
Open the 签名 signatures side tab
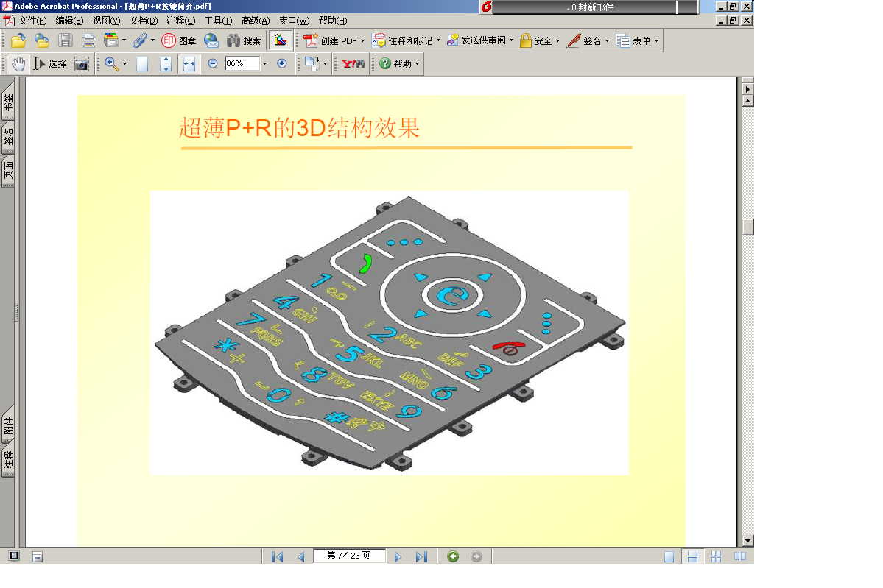8,137
